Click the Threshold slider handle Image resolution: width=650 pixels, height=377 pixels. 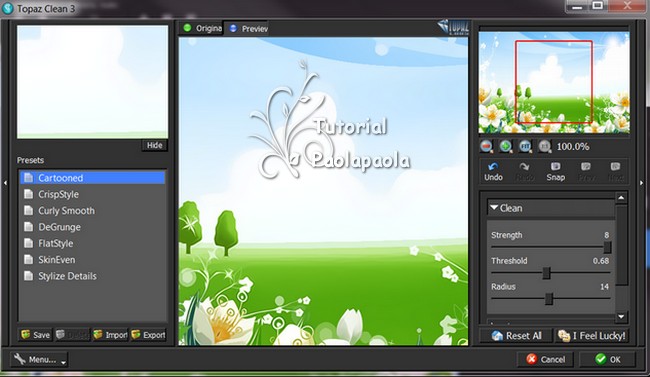547,273
